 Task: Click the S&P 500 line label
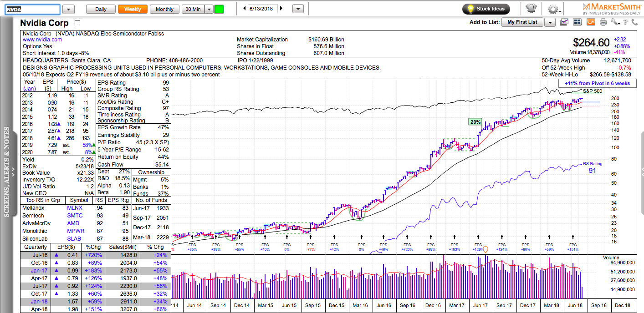(x=593, y=91)
